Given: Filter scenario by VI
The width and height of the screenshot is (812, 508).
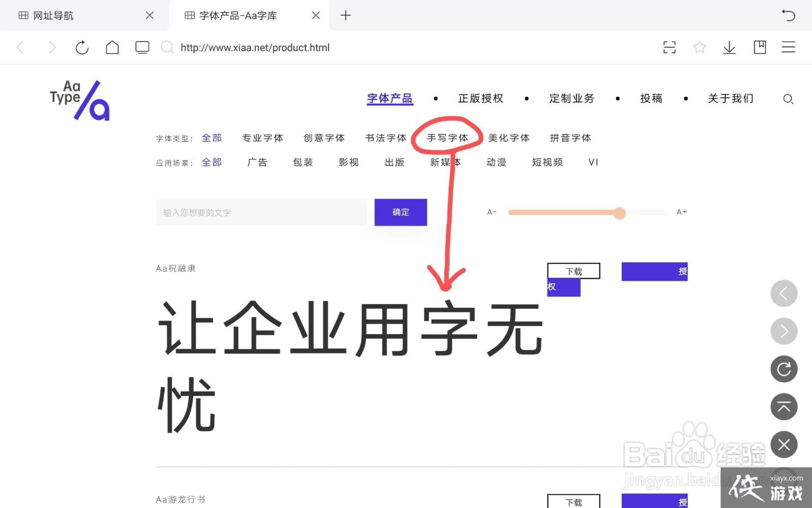Looking at the screenshot, I should tap(594, 163).
